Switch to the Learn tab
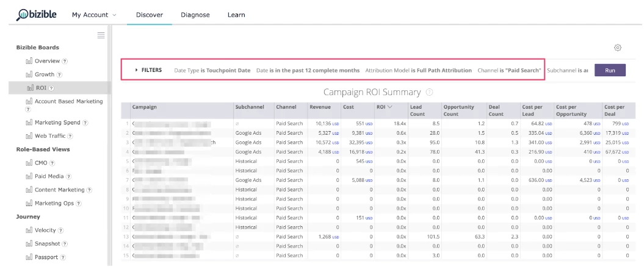Screen dimensions: 644x275 pos(236,15)
